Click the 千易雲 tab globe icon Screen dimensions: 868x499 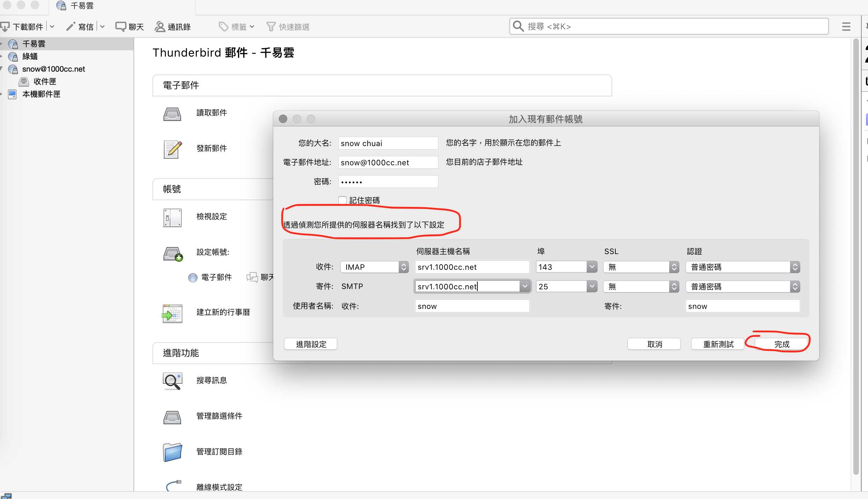pos(61,6)
